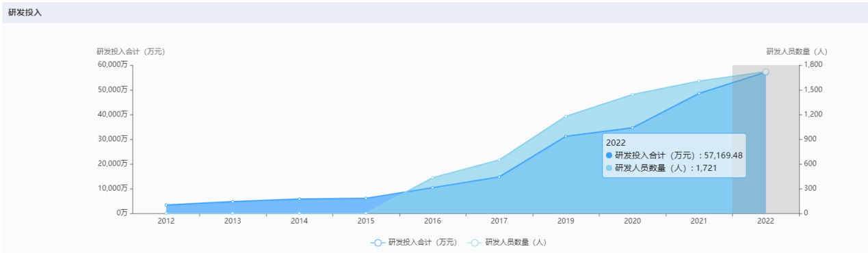Viewport: 868px width, 253px height.
Task: Toggle the 研发投入合计（万元） legend series
Action: click(414, 242)
